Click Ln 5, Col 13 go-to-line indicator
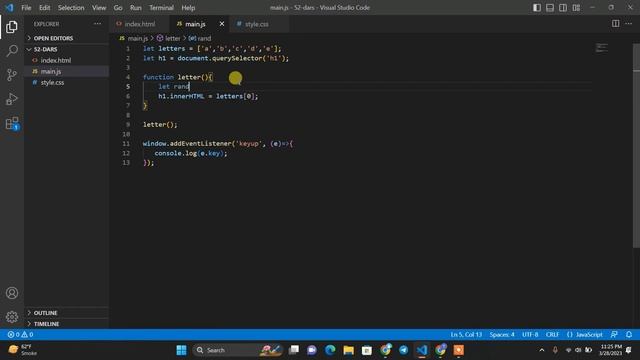Screen dimensions: 640x360 point(466,334)
